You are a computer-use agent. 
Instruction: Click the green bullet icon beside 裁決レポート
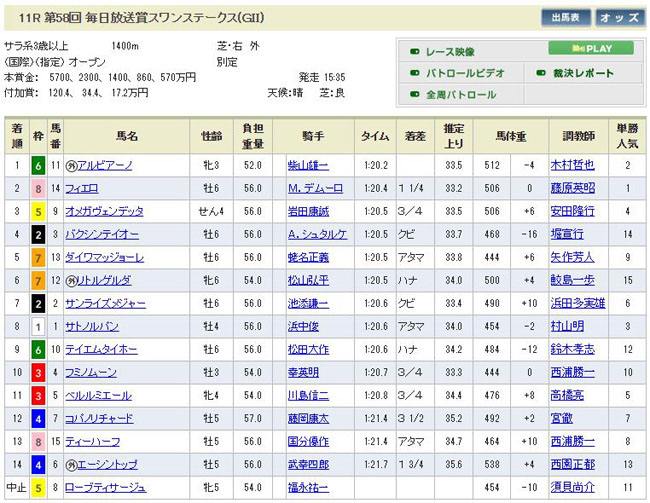pyautogui.click(x=540, y=73)
